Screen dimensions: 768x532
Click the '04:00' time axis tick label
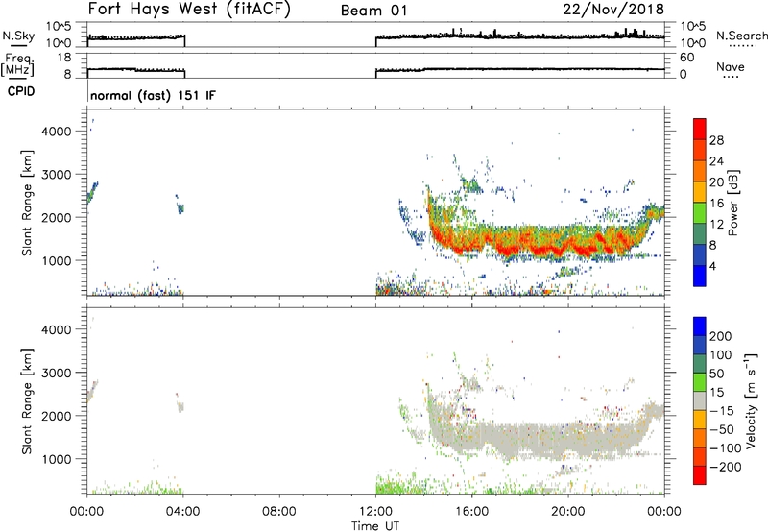pos(183,512)
